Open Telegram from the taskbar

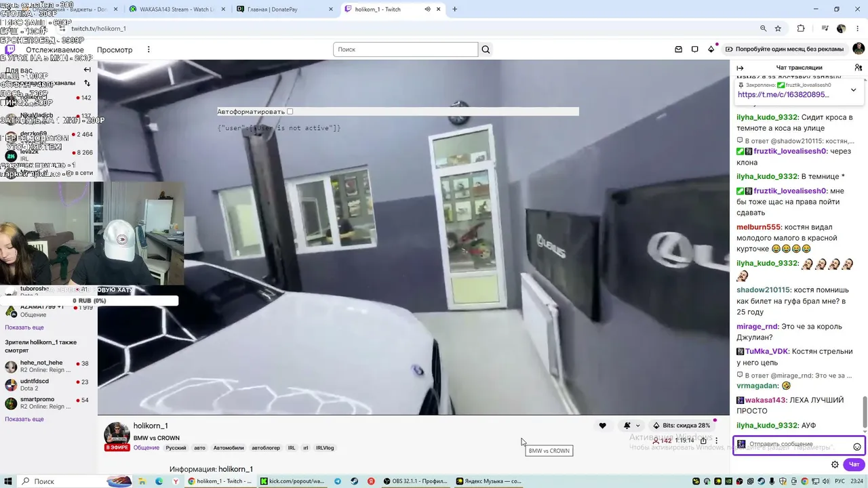click(x=338, y=481)
